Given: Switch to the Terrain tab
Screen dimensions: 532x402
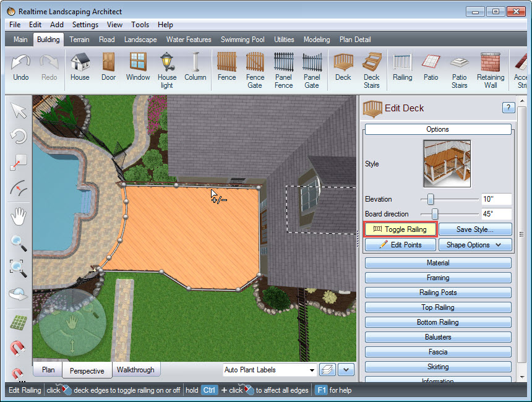Looking at the screenshot, I should (79, 40).
